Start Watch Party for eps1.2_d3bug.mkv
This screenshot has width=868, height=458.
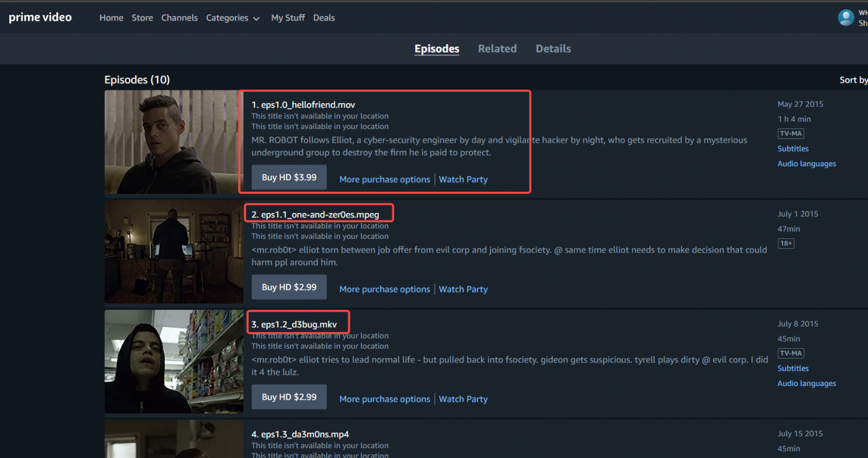tap(463, 399)
